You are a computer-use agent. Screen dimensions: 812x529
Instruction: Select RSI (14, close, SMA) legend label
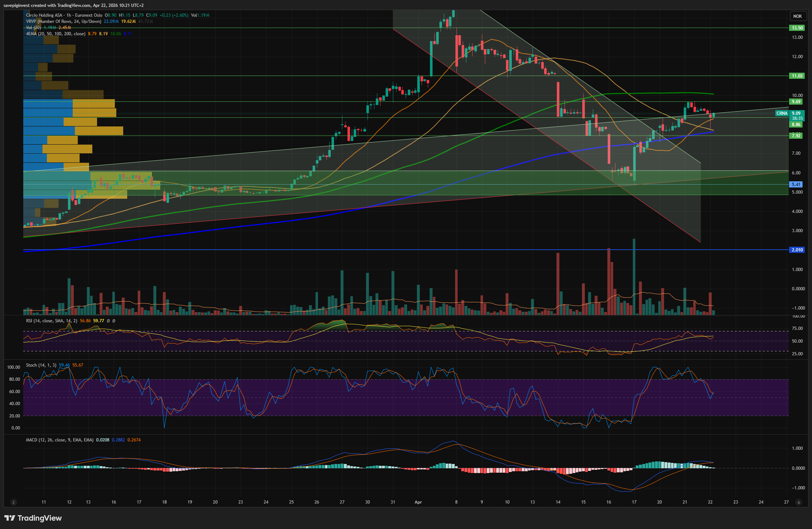click(51, 321)
